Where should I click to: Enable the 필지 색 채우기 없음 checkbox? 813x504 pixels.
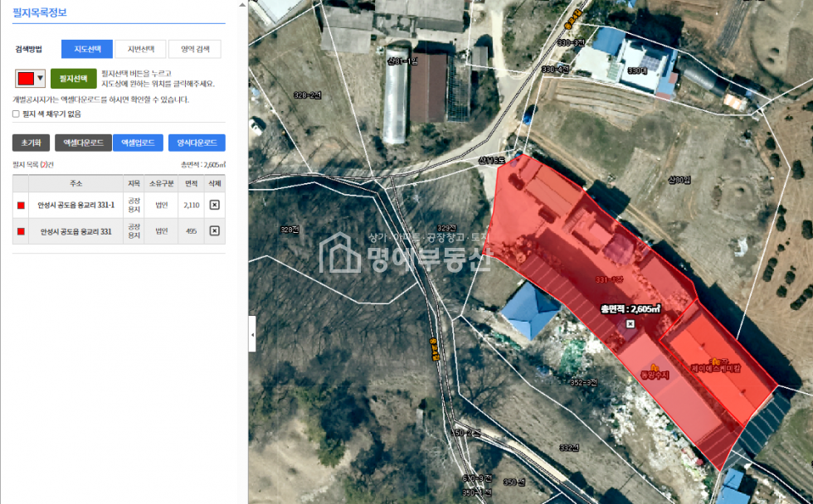[16, 114]
